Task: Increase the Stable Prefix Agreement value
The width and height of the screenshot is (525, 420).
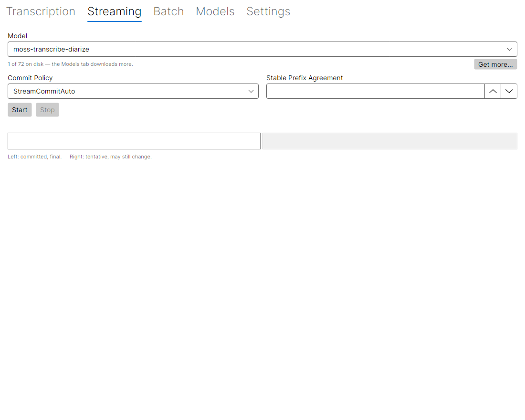Action: click(493, 91)
